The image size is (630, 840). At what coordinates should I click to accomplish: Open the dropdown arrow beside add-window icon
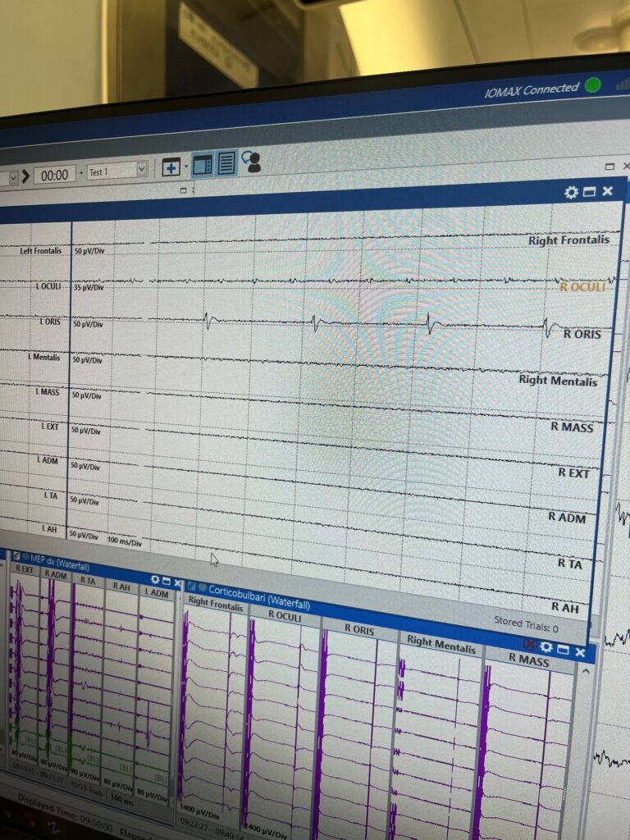[x=186, y=166]
